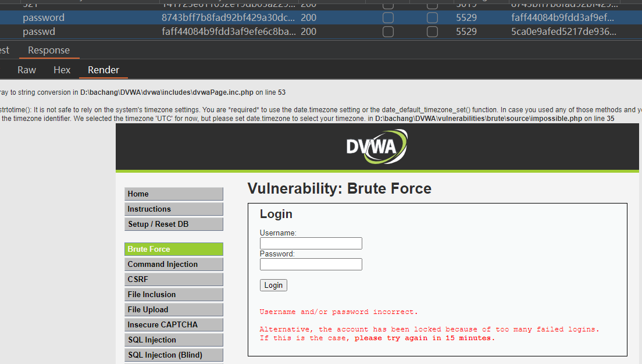Click the dvwaPage.inc.php path in the warning
The image size is (642, 364).
point(167,92)
